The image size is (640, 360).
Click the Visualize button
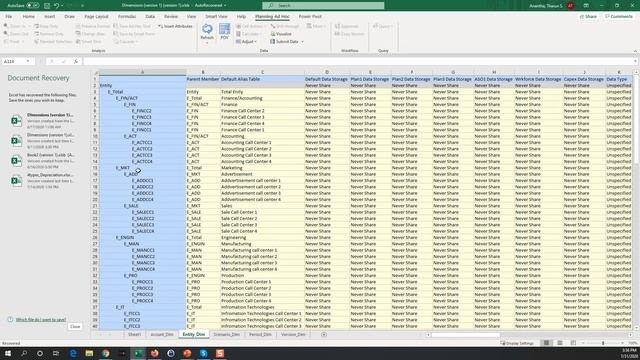[281, 34]
